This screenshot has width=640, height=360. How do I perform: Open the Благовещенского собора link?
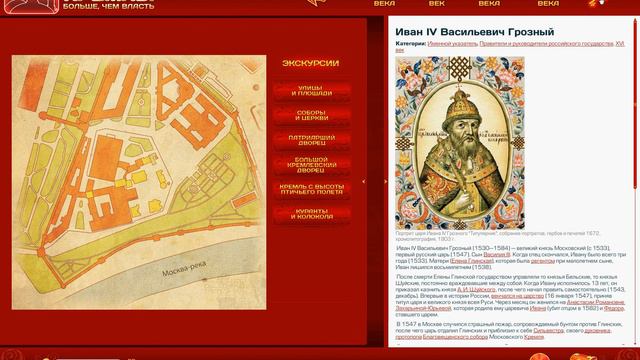click(455, 337)
